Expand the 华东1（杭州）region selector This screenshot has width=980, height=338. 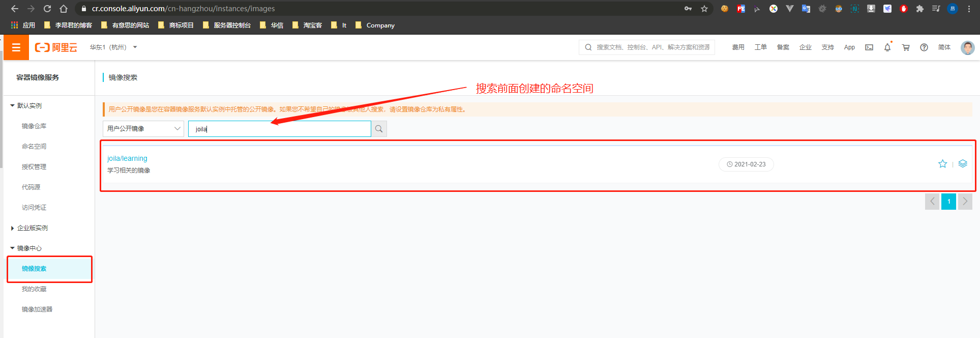pos(113,47)
